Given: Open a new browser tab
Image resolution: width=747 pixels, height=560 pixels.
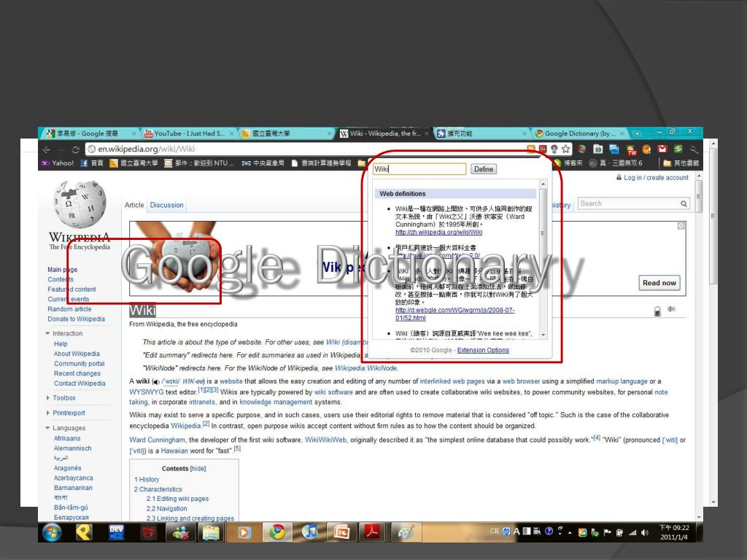Looking at the screenshot, I should [637, 133].
